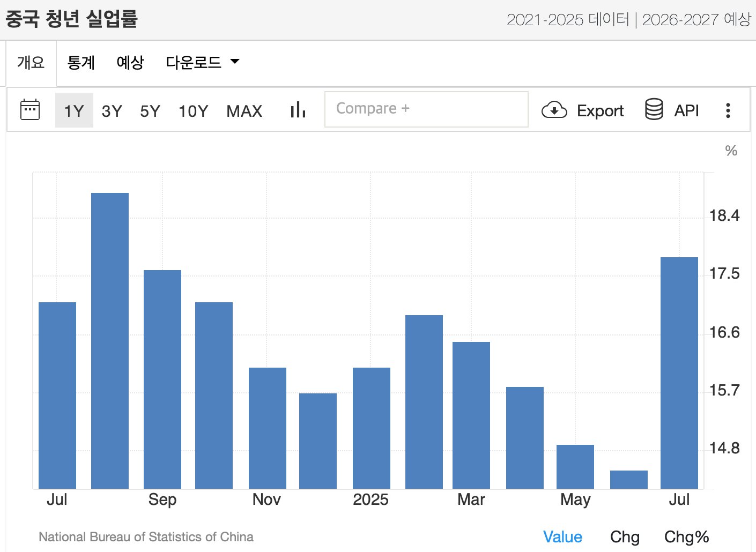Screen dimensions: 756x552
Task: Open the three-dot more options menu
Action: pyautogui.click(x=728, y=110)
